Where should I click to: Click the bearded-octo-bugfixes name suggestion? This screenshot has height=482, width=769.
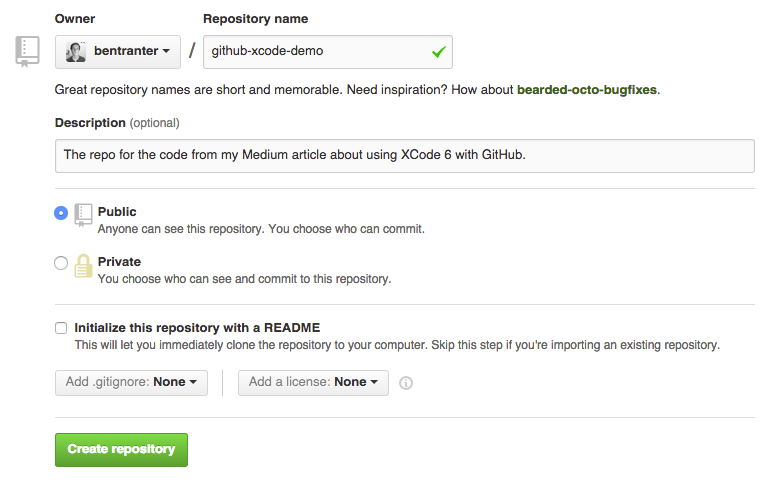point(587,89)
